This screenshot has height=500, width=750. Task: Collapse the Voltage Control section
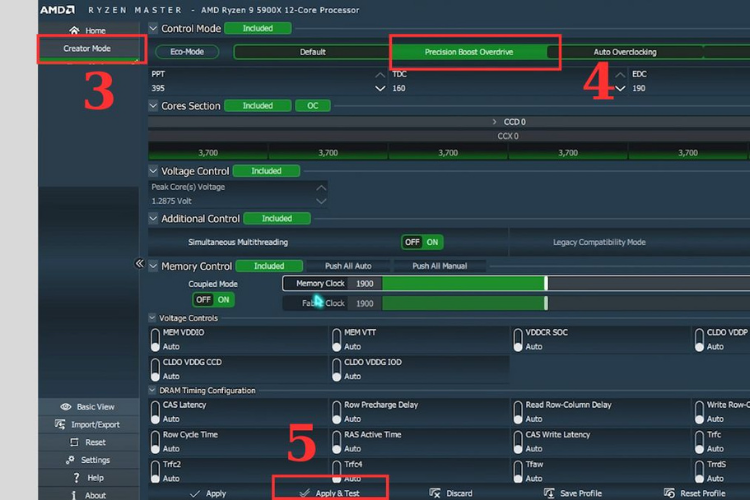[153, 170]
